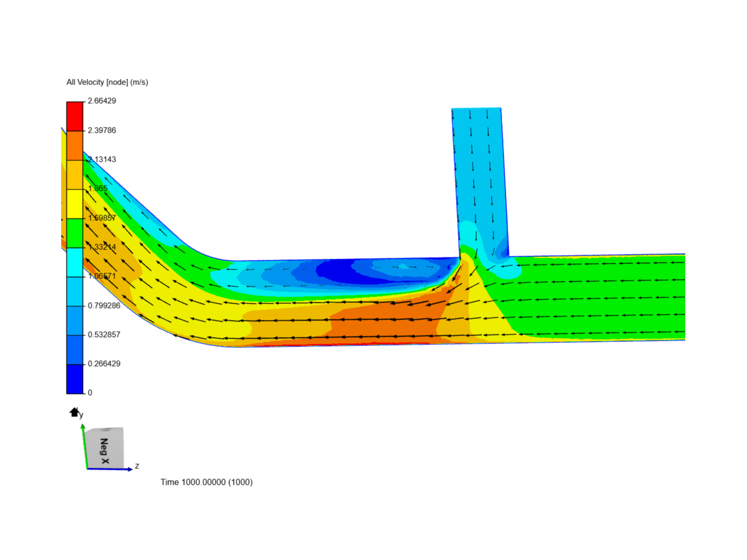Click the legend value 2.39786
The height and width of the screenshot is (560, 747).
tap(102, 130)
